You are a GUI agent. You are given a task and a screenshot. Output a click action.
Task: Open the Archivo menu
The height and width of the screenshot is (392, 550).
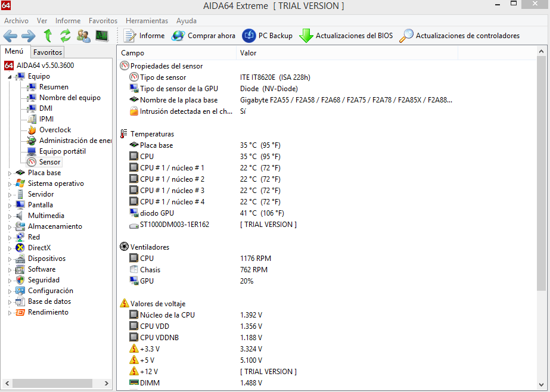click(x=17, y=21)
